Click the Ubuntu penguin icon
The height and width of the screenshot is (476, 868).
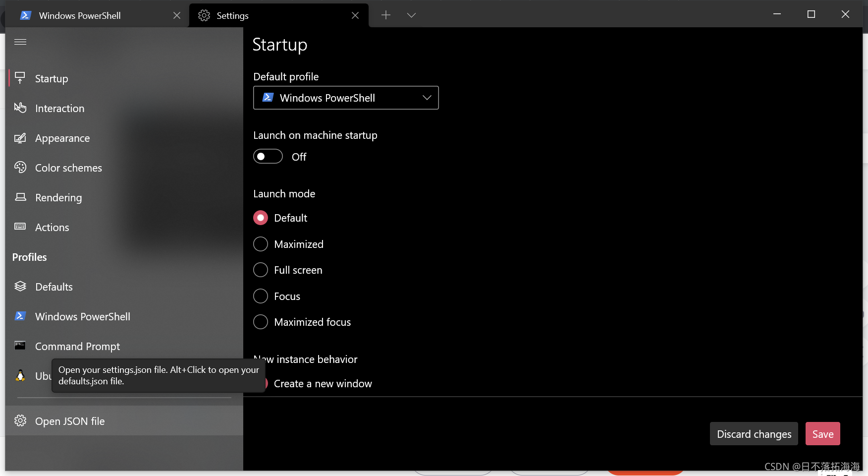pyautogui.click(x=20, y=375)
